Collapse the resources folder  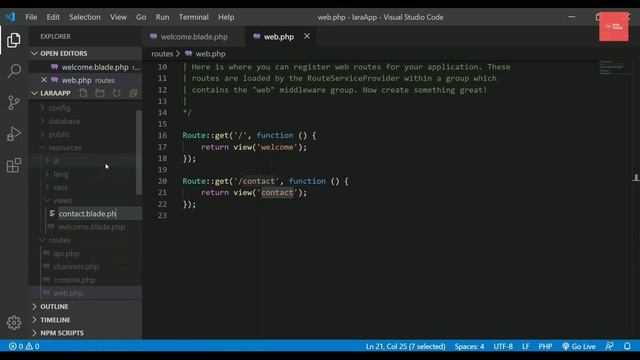tap(65, 147)
